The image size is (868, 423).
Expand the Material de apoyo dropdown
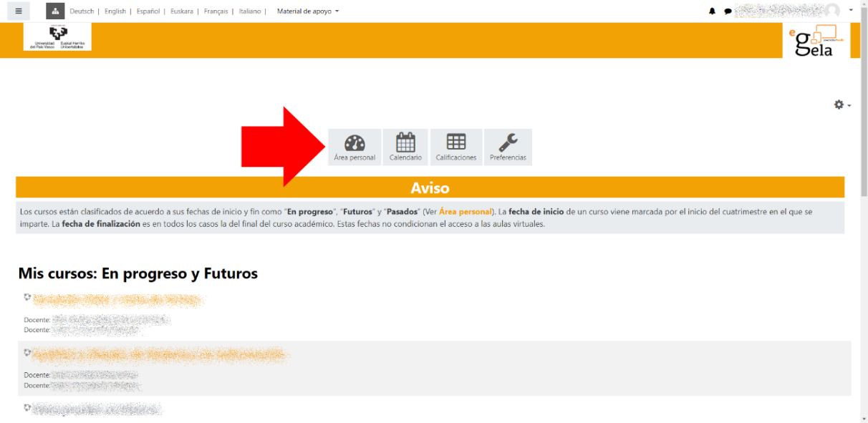coord(308,11)
